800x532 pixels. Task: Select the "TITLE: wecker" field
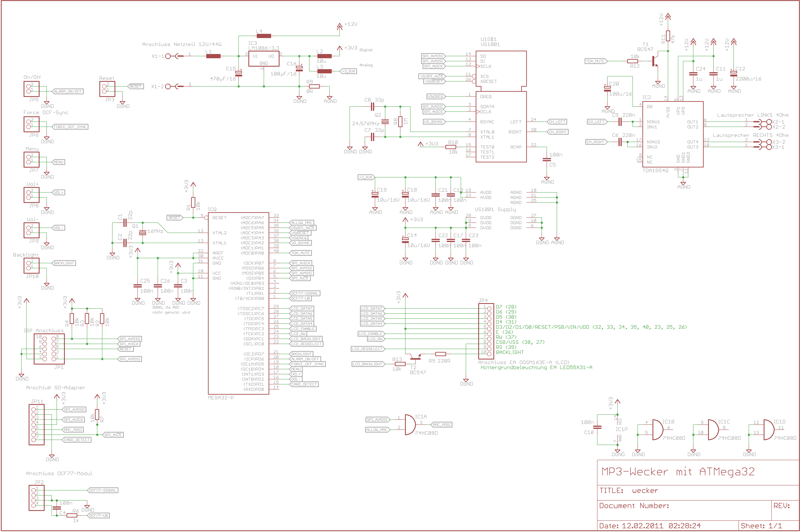coord(629,491)
